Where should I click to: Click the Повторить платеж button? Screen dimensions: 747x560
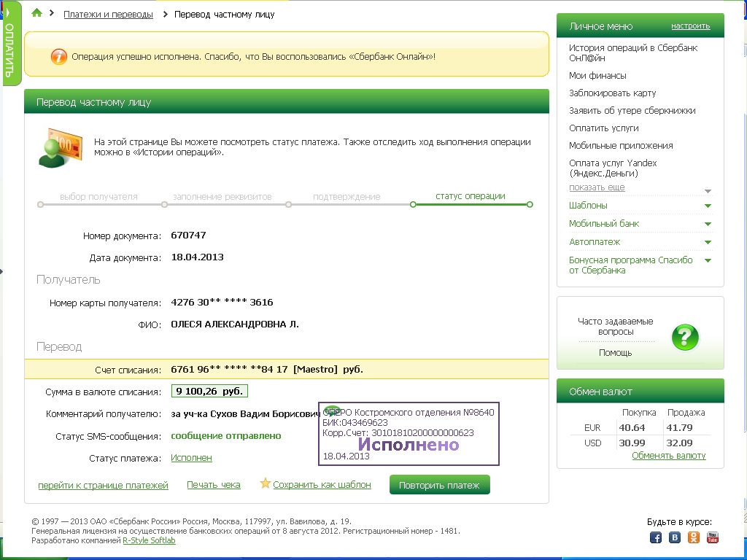point(439,485)
